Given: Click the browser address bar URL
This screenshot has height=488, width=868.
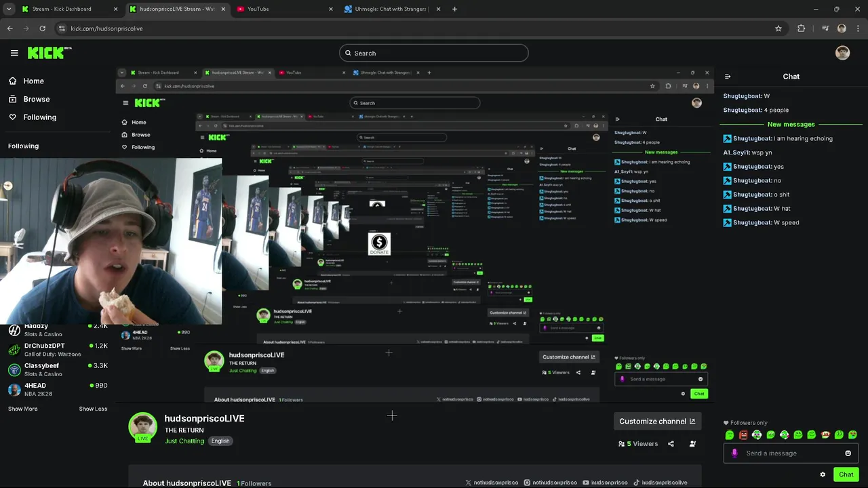Looking at the screenshot, I should click(106, 28).
